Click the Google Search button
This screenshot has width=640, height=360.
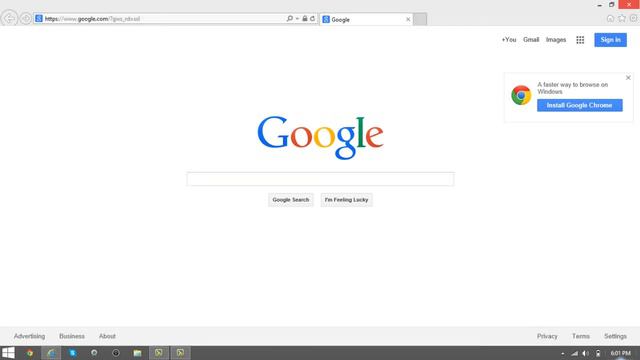click(x=291, y=200)
